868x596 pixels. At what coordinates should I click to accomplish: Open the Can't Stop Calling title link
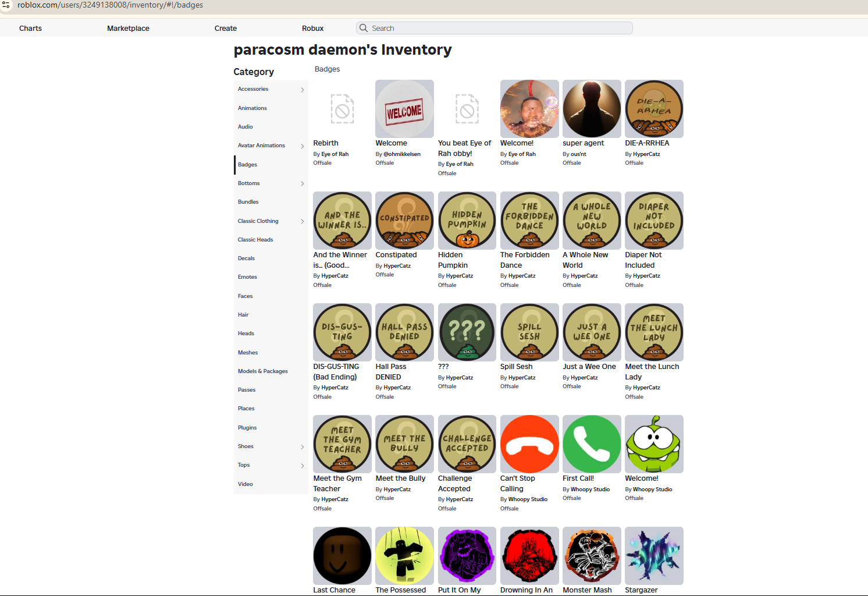pyautogui.click(x=518, y=484)
